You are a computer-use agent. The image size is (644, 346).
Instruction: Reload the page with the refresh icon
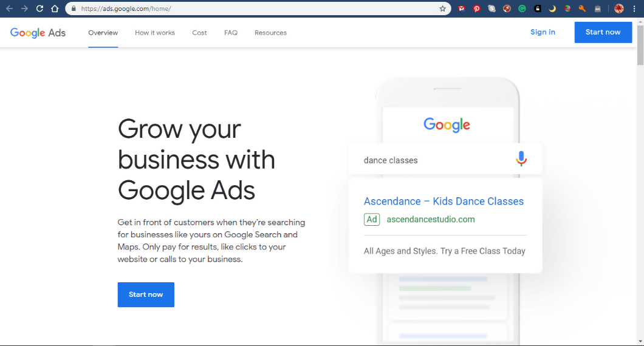tap(40, 8)
